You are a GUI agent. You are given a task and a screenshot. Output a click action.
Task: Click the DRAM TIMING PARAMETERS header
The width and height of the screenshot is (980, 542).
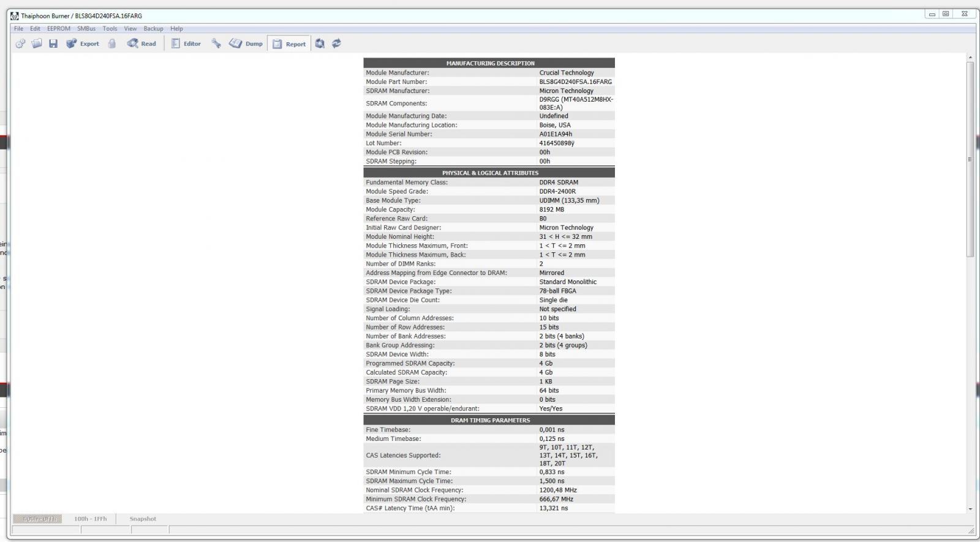(489, 420)
